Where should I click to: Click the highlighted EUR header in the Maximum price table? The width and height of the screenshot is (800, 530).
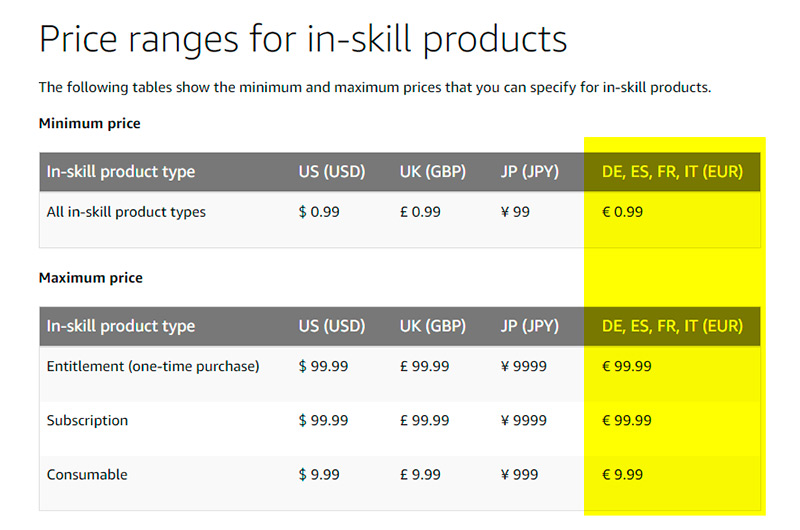(x=672, y=326)
